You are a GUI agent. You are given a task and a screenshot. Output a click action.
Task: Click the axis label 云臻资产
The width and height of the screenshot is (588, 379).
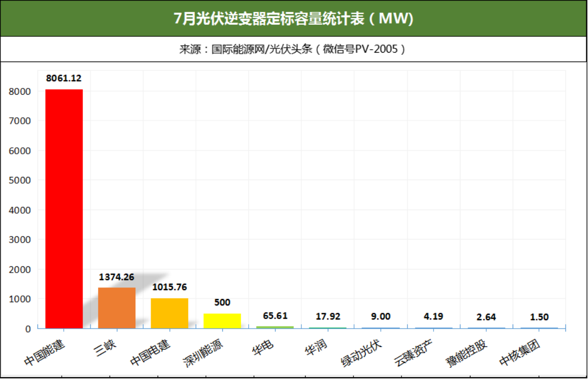click(413, 353)
